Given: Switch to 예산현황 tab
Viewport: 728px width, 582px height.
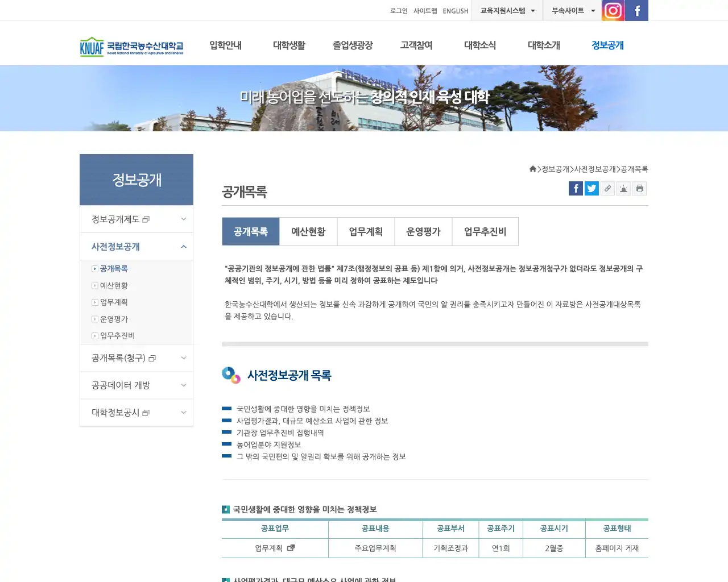Looking at the screenshot, I should [308, 231].
